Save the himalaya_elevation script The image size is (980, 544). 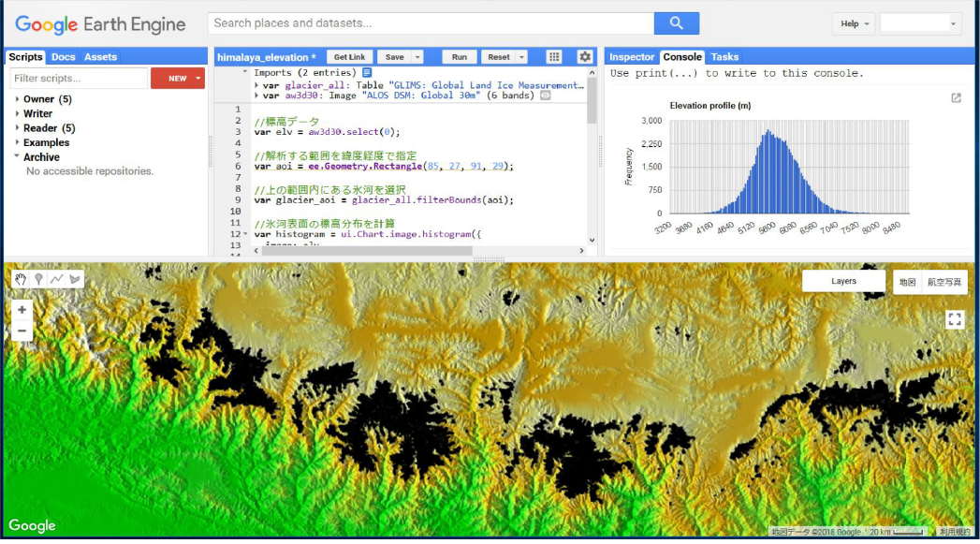coord(394,57)
